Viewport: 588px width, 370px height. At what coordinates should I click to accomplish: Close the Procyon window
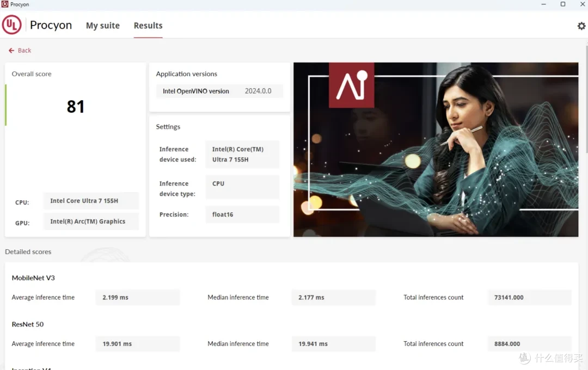[583, 4]
